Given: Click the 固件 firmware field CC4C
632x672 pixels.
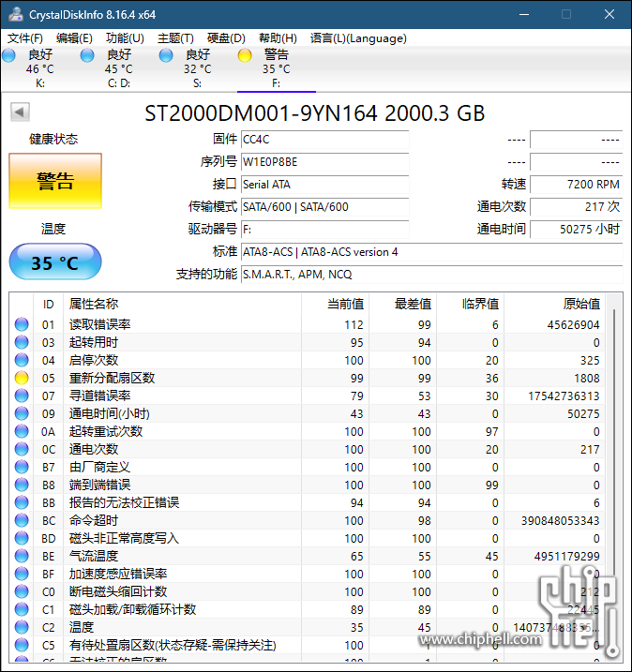Looking at the screenshot, I should 324,140.
